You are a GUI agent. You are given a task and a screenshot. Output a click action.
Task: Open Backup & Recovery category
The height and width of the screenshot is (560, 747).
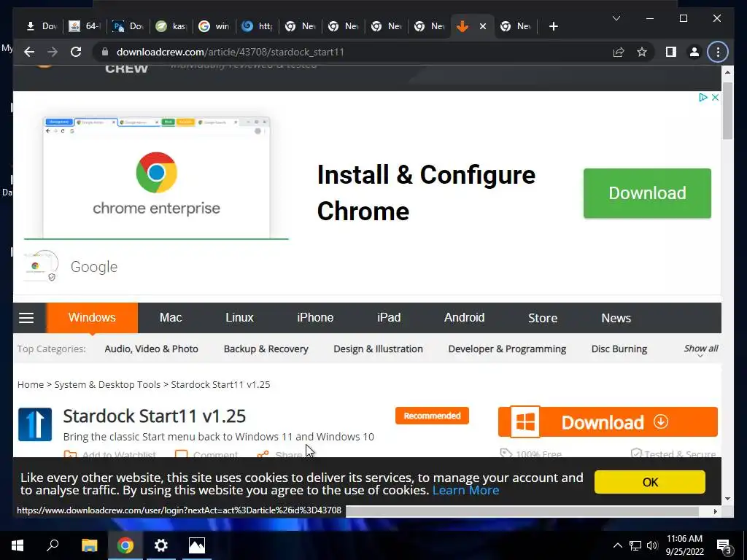pyautogui.click(x=266, y=349)
